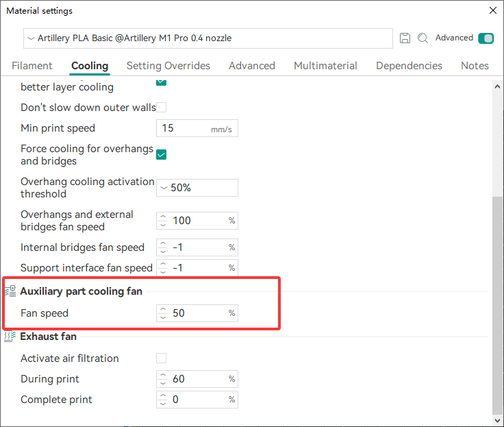Uncheck Force cooling for overhangs and bridges
The width and height of the screenshot is (504, 427).
click(162, 155)
